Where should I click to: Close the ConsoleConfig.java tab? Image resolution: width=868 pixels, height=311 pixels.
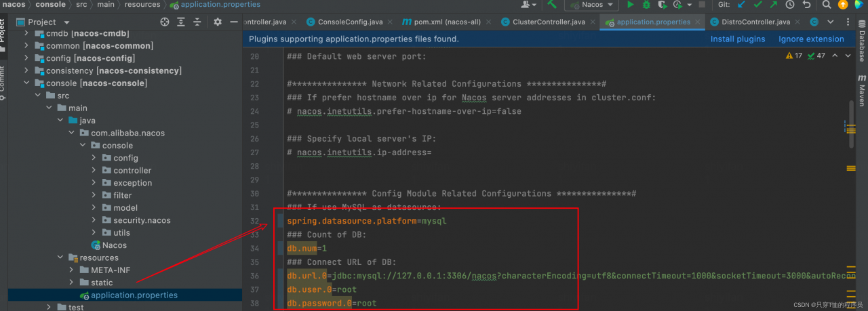(x=391, y=22)
